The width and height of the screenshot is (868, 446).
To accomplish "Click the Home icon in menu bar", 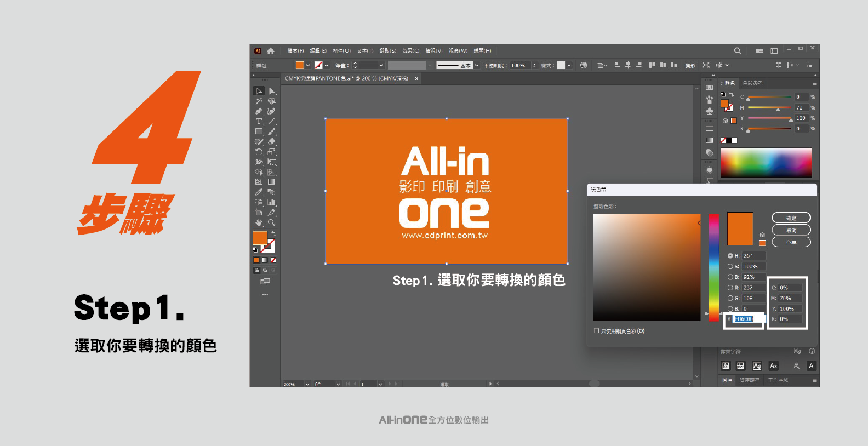I will 271,51.
